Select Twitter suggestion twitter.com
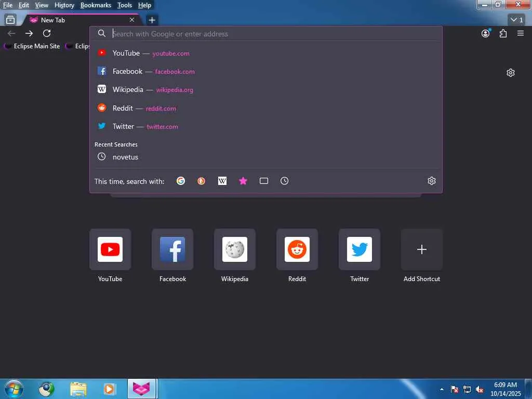The height and width of the screenshot is (399, 532). pos(265,126)
